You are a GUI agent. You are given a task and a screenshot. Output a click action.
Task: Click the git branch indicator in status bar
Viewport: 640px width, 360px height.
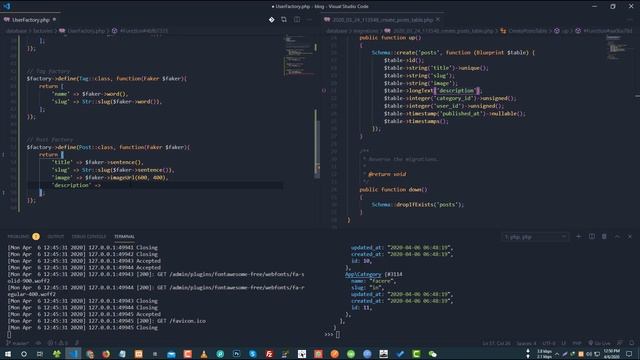click(18, 343)
